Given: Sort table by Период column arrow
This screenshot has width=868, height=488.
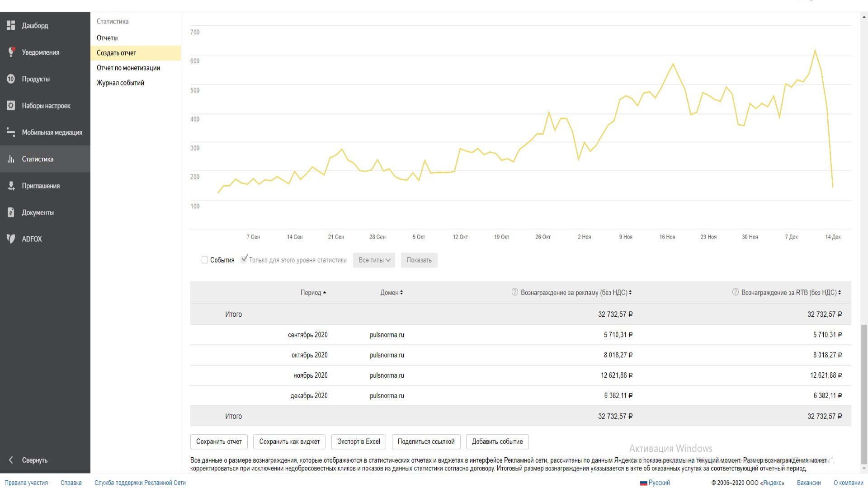Looking at the screenshot, I should click(x=325, y=293).
